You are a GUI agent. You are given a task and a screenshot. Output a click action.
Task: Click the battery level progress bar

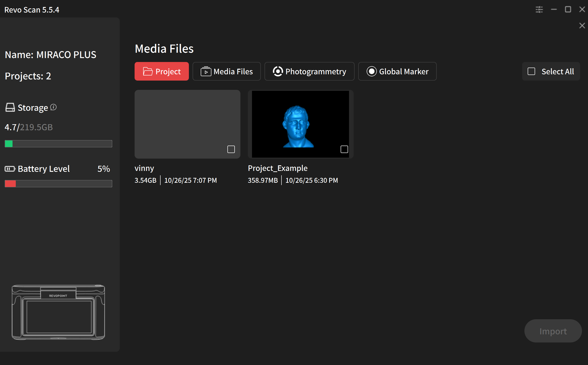point(58,183)
